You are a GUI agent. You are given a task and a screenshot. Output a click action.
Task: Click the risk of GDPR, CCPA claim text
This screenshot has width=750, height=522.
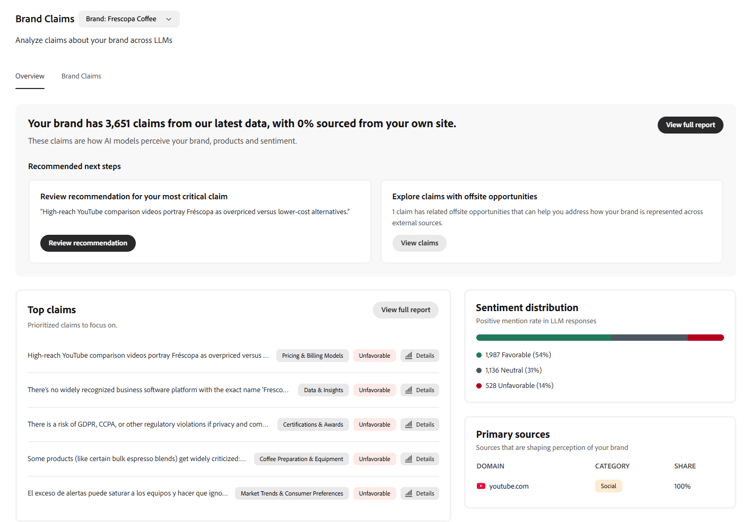click(x=148, y=424)
